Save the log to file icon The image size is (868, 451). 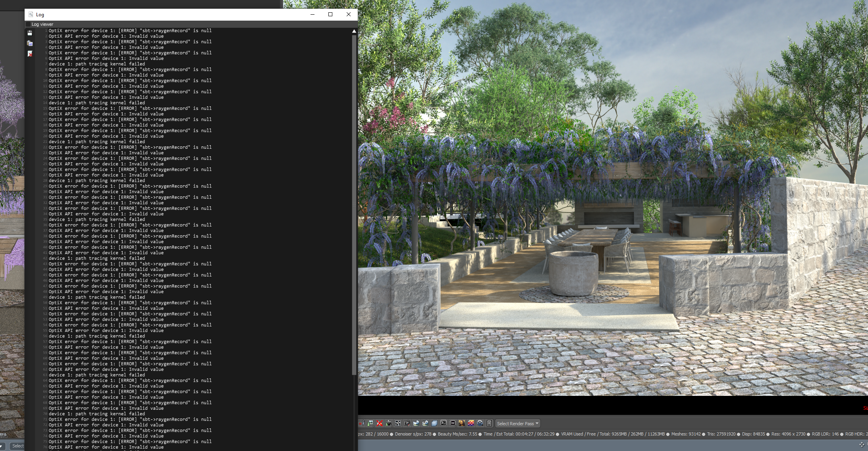click(x=30, y=33)
